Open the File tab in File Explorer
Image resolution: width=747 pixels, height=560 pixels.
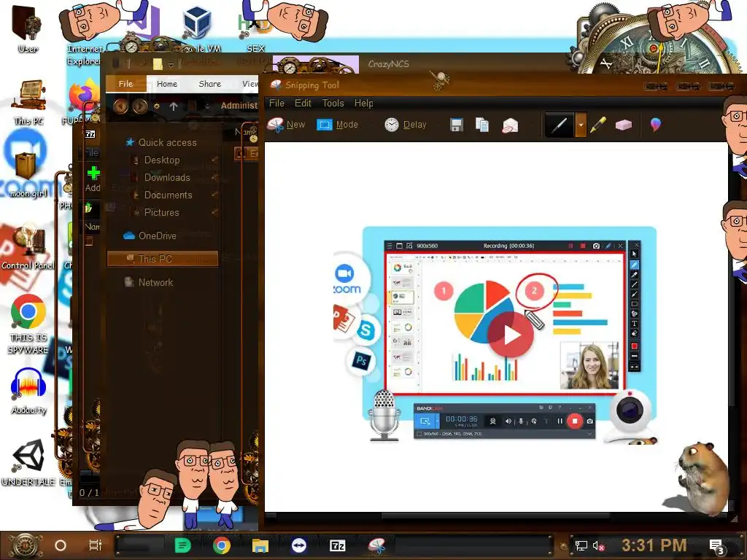click(125, 84)
